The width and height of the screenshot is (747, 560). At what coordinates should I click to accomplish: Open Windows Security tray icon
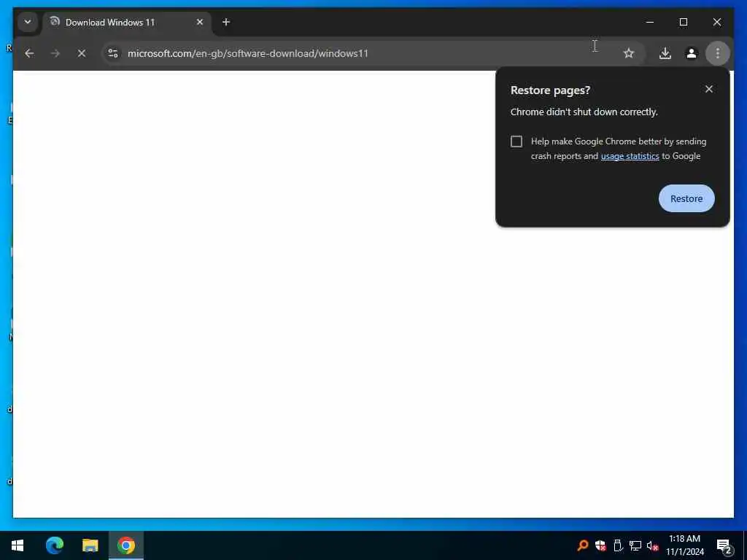[x=600, y=545]
